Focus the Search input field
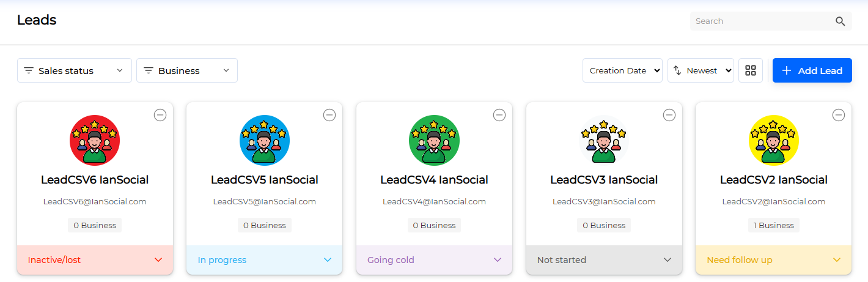Image resolution: width=868 pixels, height=282 pixels. pyautogui.click(x=763, y=21)
